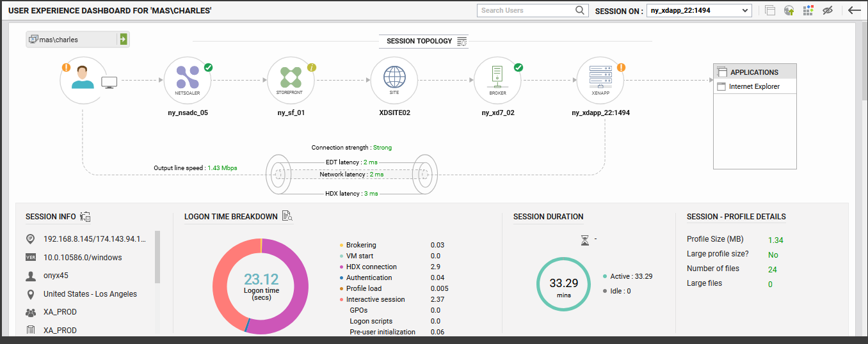Image resolution: width=868 pixels, height=344 pixels.
Task: Click the user avatar topology node
Action: click(83, 80)
